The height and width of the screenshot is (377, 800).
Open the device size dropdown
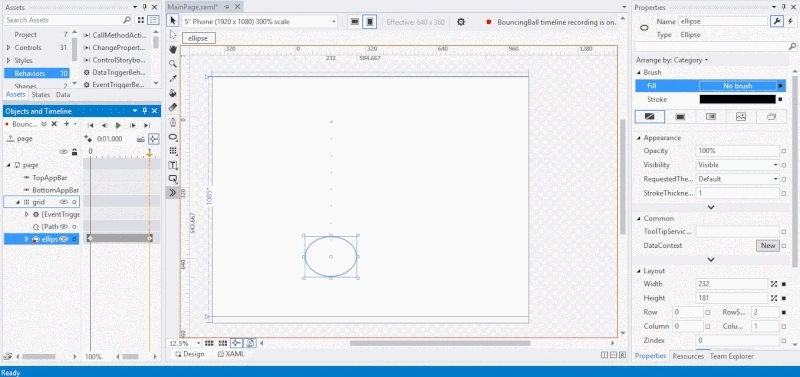click(x=260, y=22)
